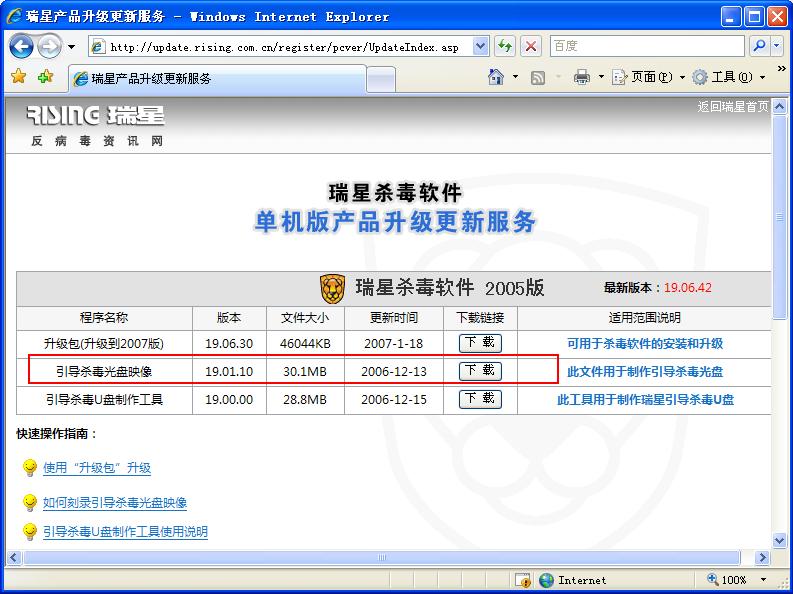793x594 pixels.
Task: Download the 升级包(升级到2007版) file
Action: 480,343
